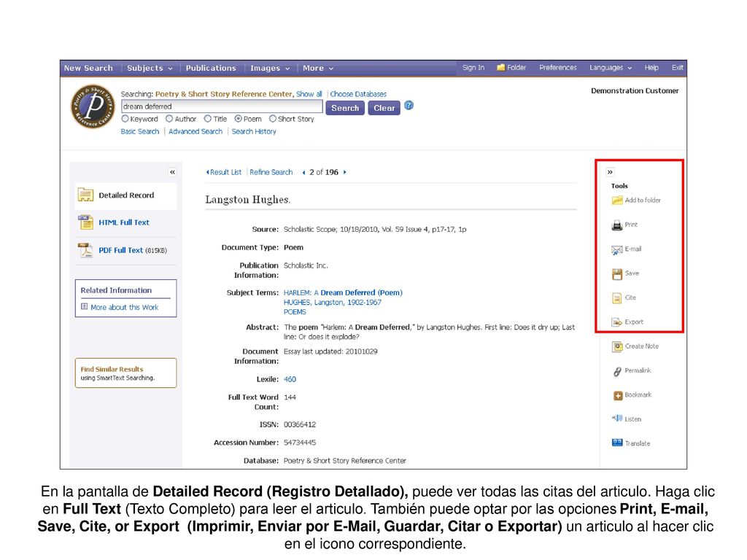Click Sign In
The height and width of the screenshot is (560, 747).
point(473,68)
